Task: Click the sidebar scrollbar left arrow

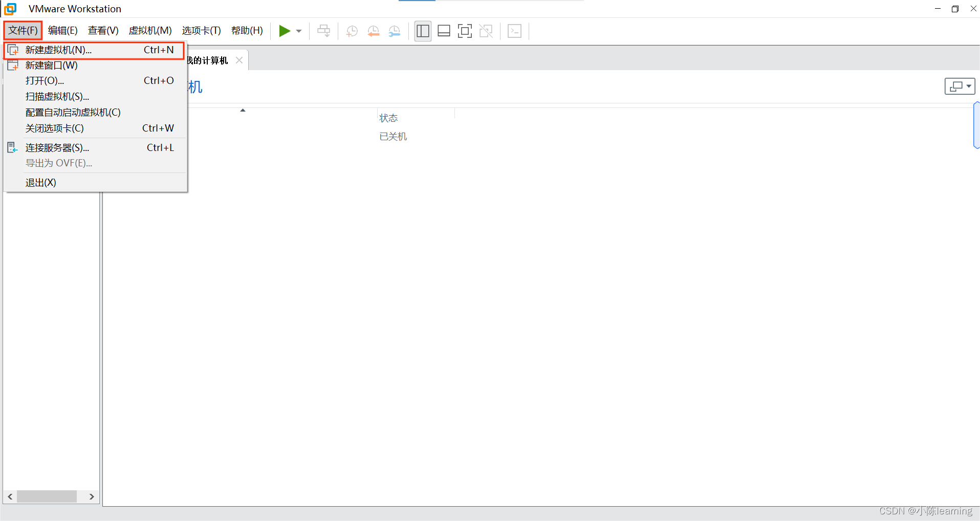Action: [10, 496]
